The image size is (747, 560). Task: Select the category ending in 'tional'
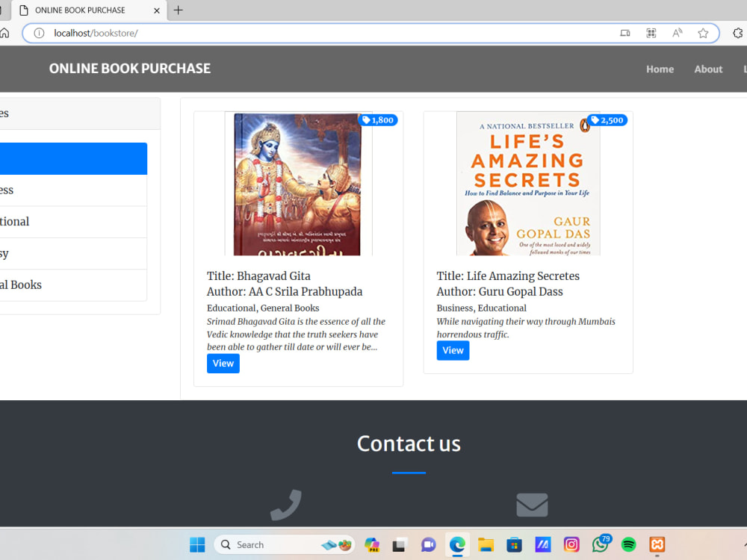(x=73, y=222)
